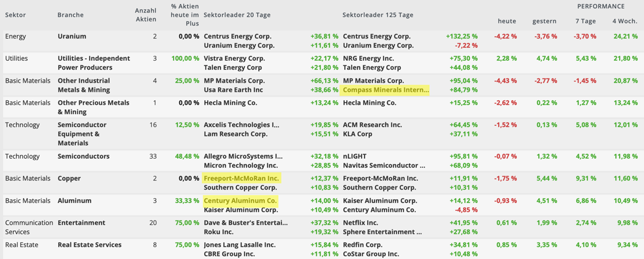Open the Uranium branch row

click(x=72, y=36)
